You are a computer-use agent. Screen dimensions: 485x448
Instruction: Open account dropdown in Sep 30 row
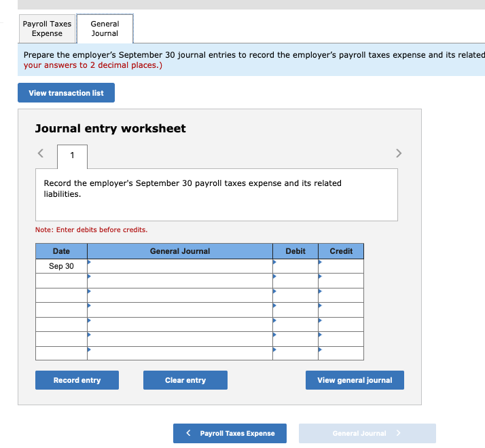click(180, 266)
